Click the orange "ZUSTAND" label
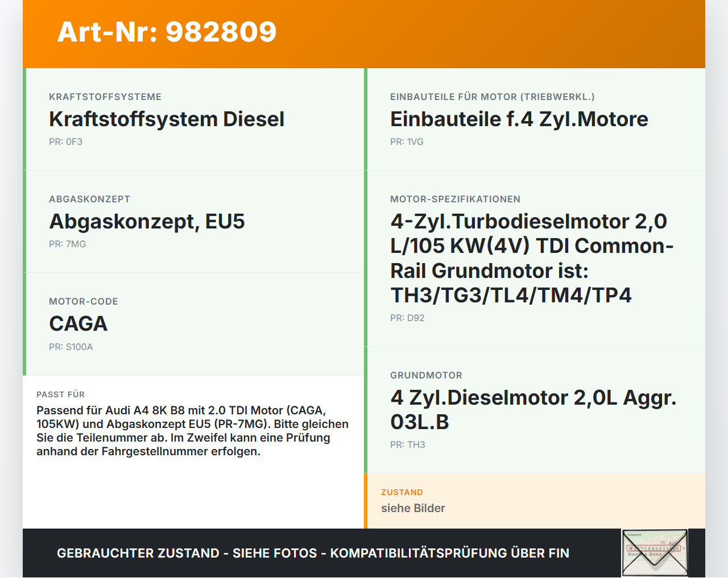 click(402, 492)
